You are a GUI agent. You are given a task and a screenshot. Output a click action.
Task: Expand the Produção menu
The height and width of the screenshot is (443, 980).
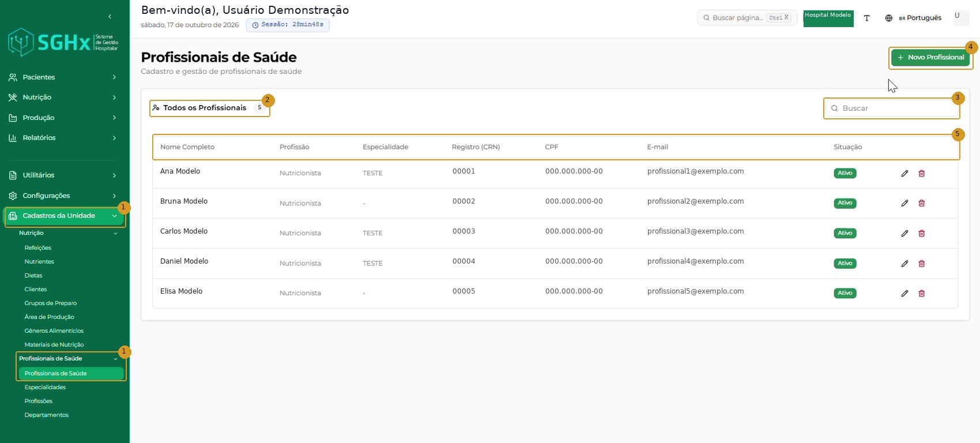pyautogui.click(x=63, y=118)
